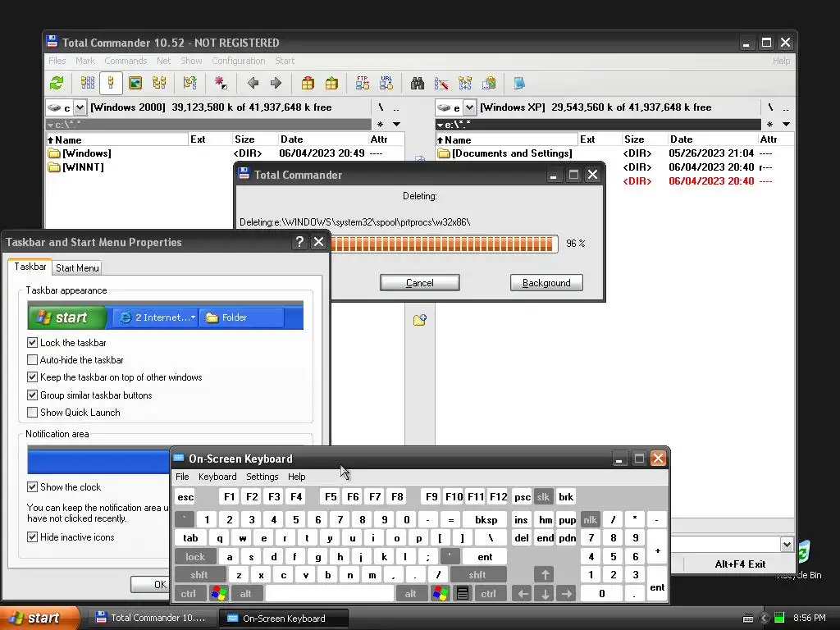Open the binoculars search files icon
Screen dimensions: 840x630
(x=418, y=83)
